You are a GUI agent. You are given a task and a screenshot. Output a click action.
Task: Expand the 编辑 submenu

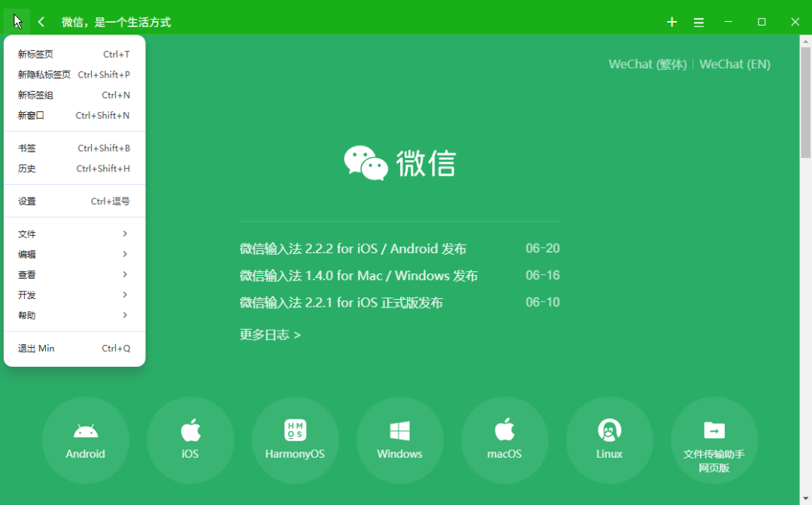(74, 254)
